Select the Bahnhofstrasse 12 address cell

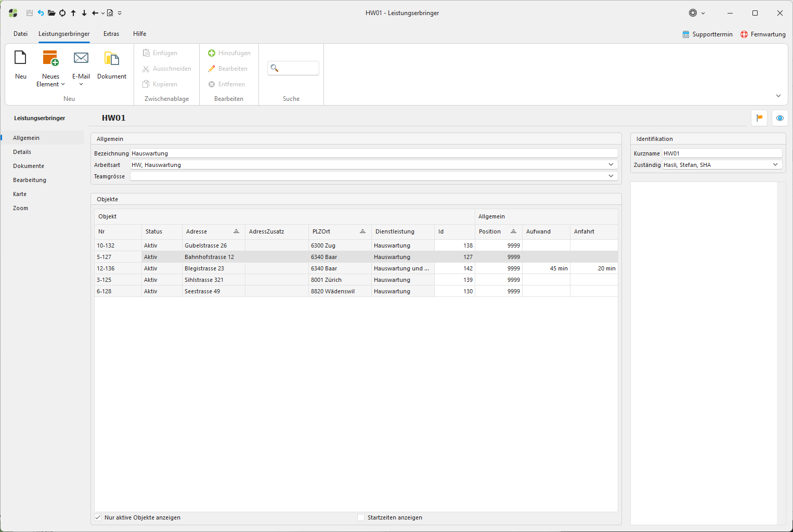[x=214, y=257]
